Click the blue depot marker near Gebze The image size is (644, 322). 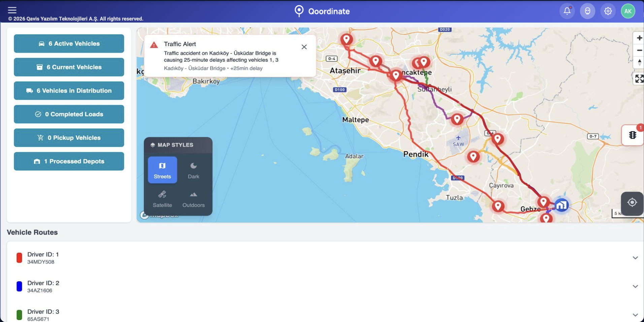click(561, 205)
